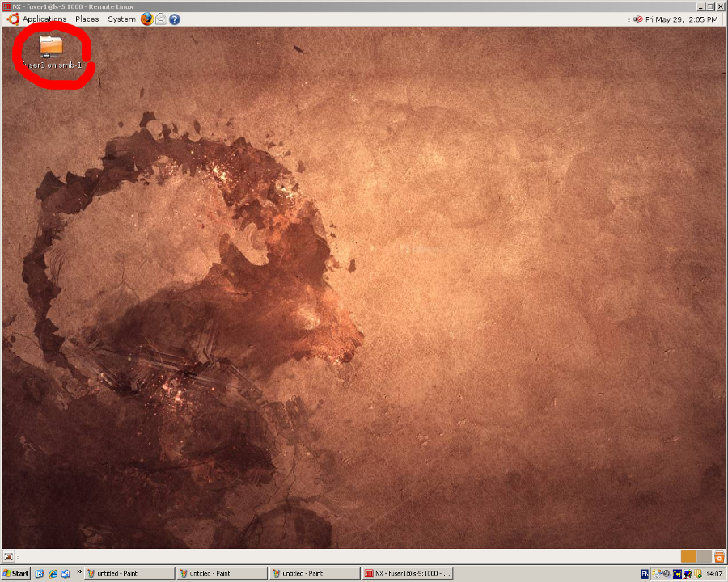The image size is (728, 582).
Task: Open the System menu
Action: (121, 19)
